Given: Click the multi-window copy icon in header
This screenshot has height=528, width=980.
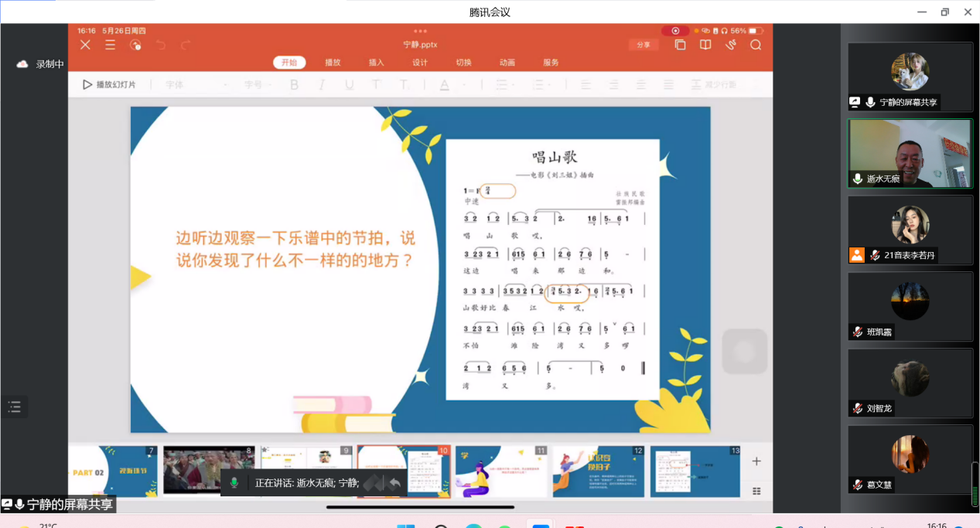Looking at the screenshot, I should click(680, 45).
